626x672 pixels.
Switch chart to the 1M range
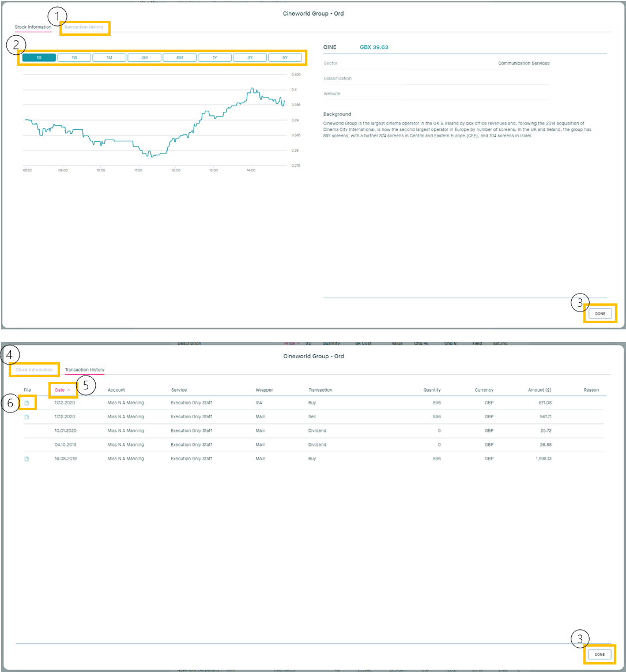pyautogui.click(x=110, y=58)
